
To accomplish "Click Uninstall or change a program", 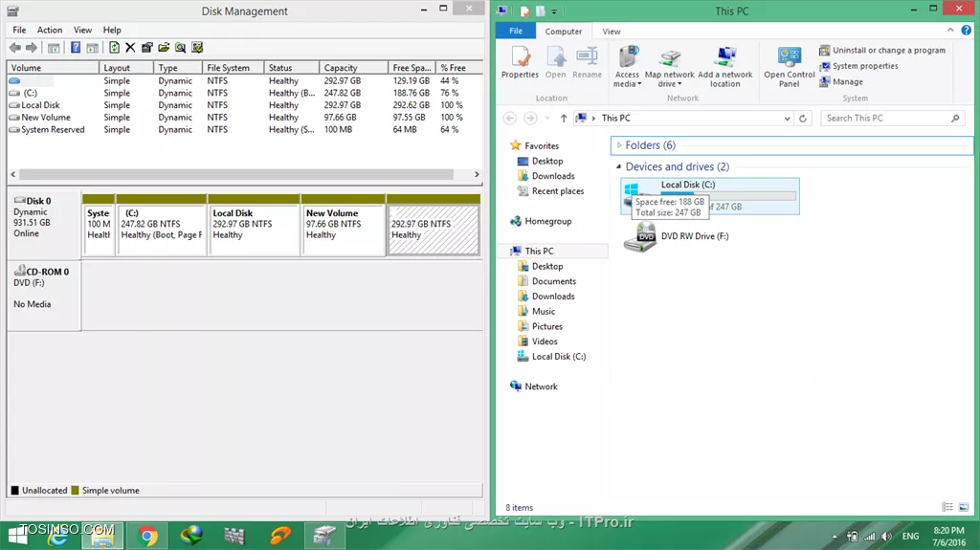I will click(882, 50).
